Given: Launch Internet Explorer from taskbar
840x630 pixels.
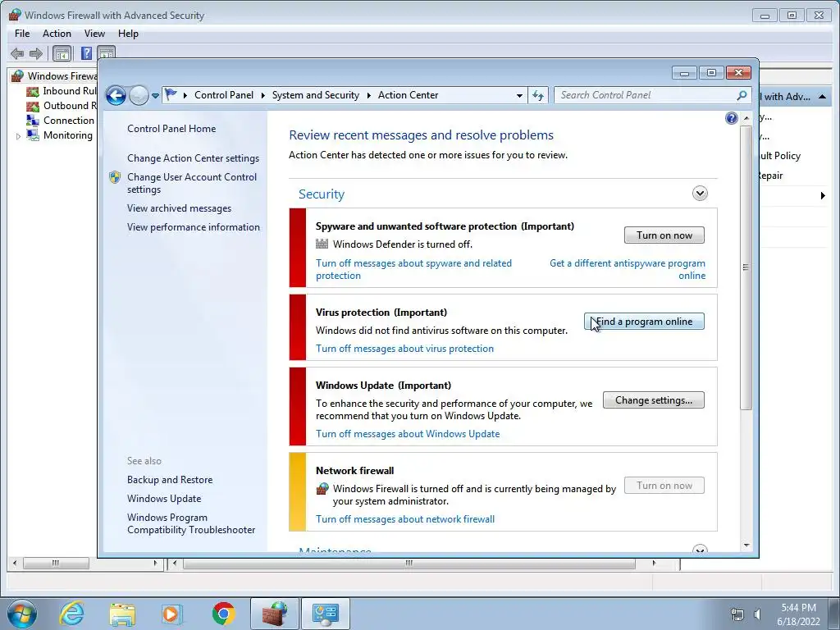Looking at the screenshot, I should [72, 614].
